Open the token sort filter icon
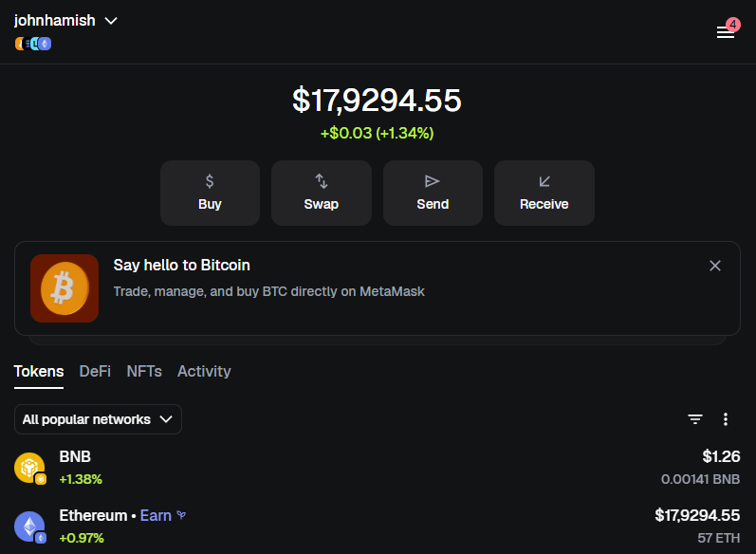This screenshot has width=756, height=554. click(x=694, y=419)
